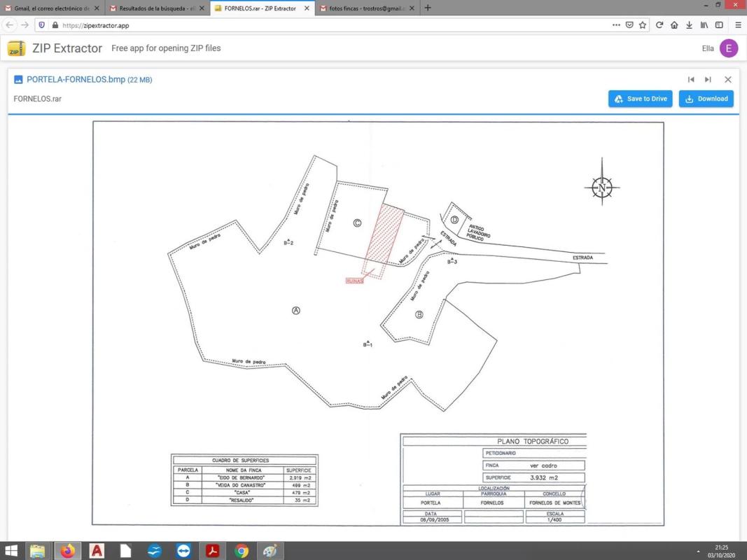Open page actions three-dot menu in address bar
The height and width of the screenshot is (560, 747).
click(616, 25)
